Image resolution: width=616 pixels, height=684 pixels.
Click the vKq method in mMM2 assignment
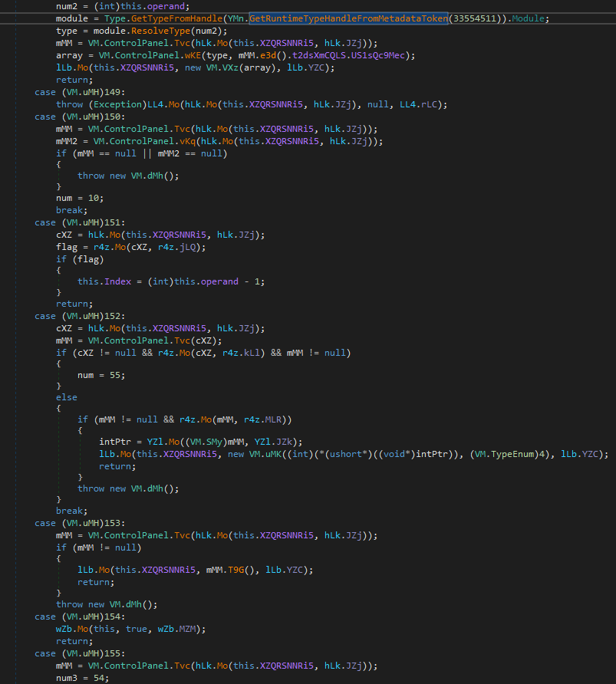point(187,141)
